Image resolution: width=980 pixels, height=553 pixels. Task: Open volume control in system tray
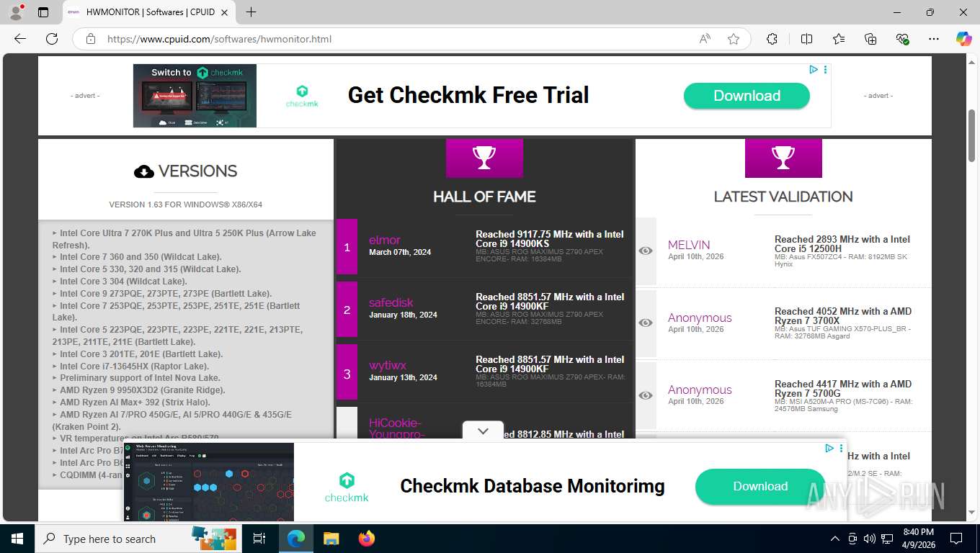[x=870, y=539]
